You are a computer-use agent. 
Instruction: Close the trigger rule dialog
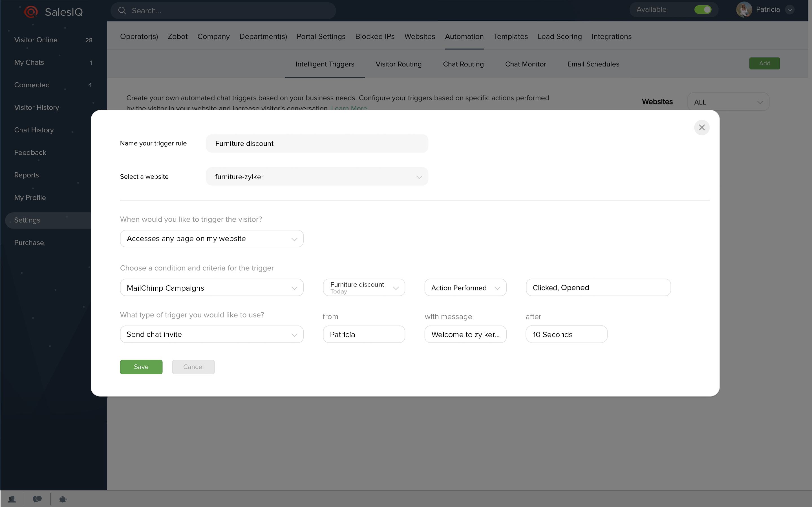(x=702, y=127)
